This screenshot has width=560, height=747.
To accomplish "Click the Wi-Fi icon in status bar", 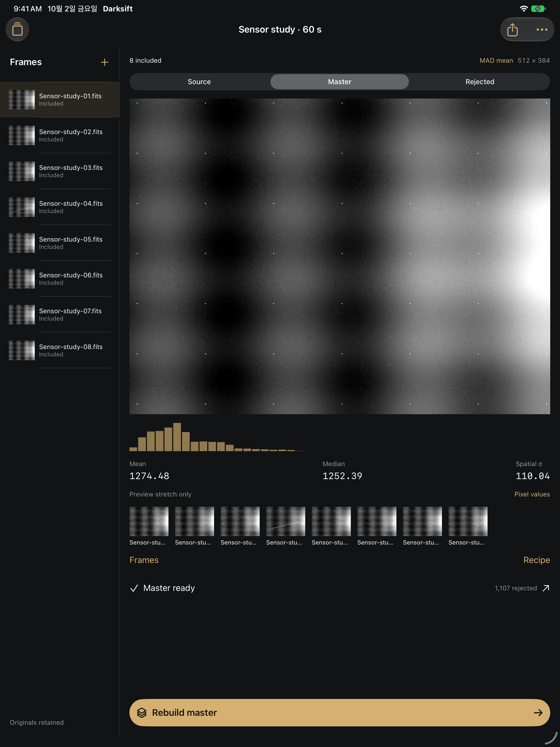I will tap(524, 9).
